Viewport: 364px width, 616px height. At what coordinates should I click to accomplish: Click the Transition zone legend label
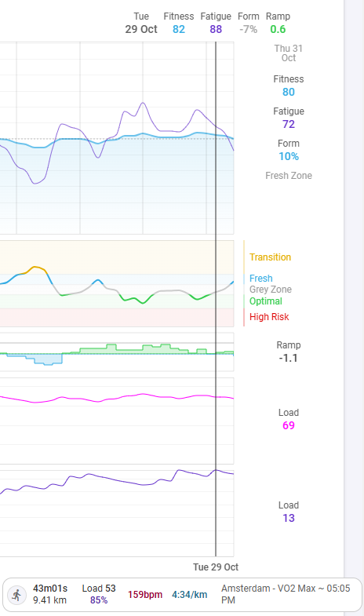click(x=270, y=257)
